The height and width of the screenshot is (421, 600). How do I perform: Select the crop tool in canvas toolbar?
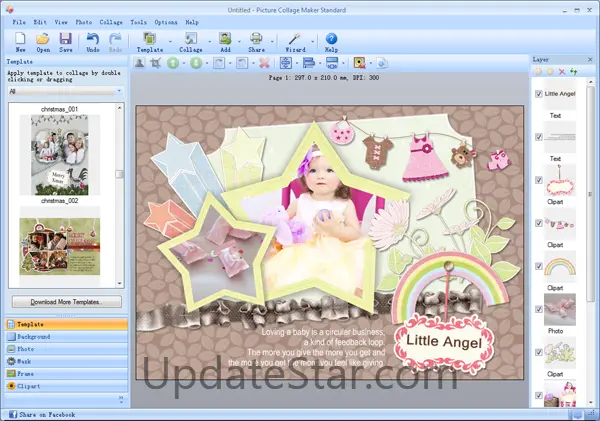click(156, 63)
